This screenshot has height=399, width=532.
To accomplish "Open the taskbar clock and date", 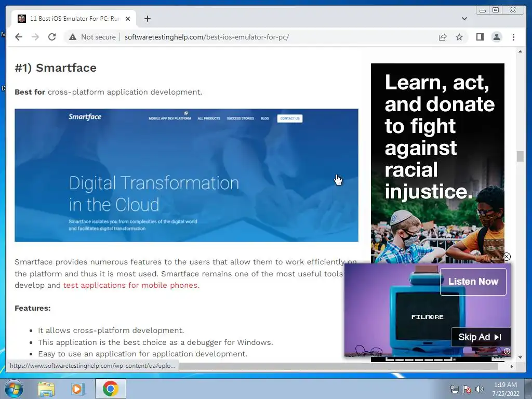I will (506, 389).
